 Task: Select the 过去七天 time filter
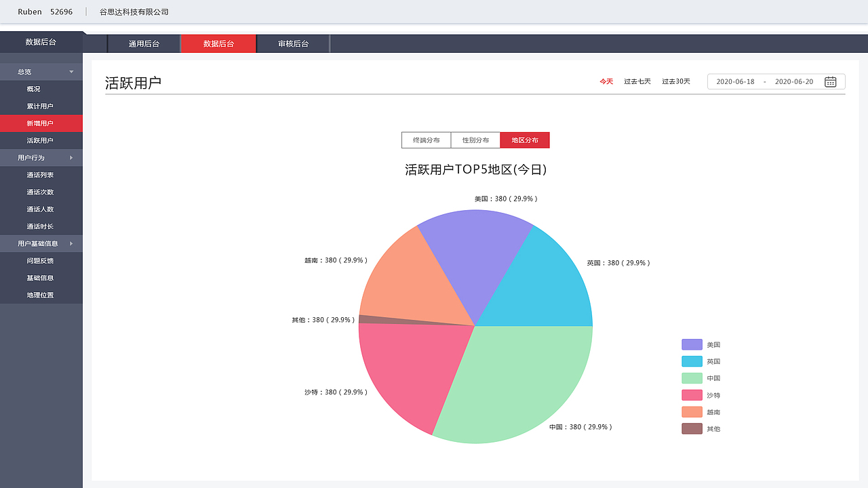(637, 81)
